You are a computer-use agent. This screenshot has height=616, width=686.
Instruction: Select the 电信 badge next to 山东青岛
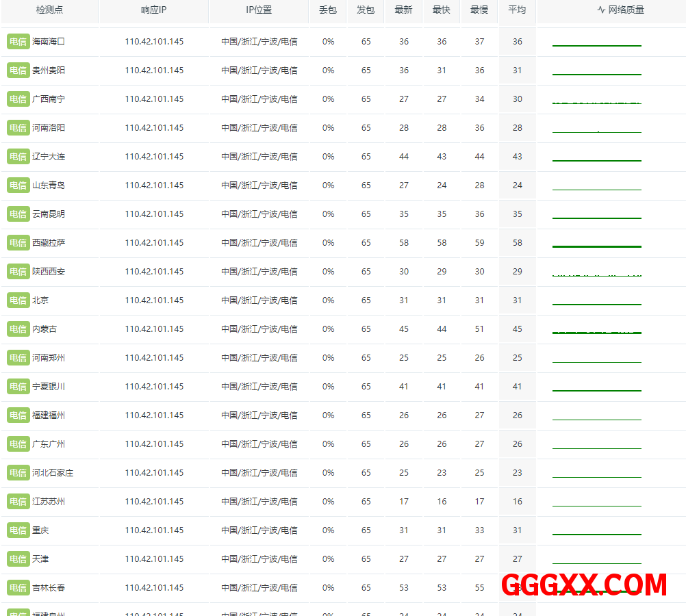click(x=18, y=185)
